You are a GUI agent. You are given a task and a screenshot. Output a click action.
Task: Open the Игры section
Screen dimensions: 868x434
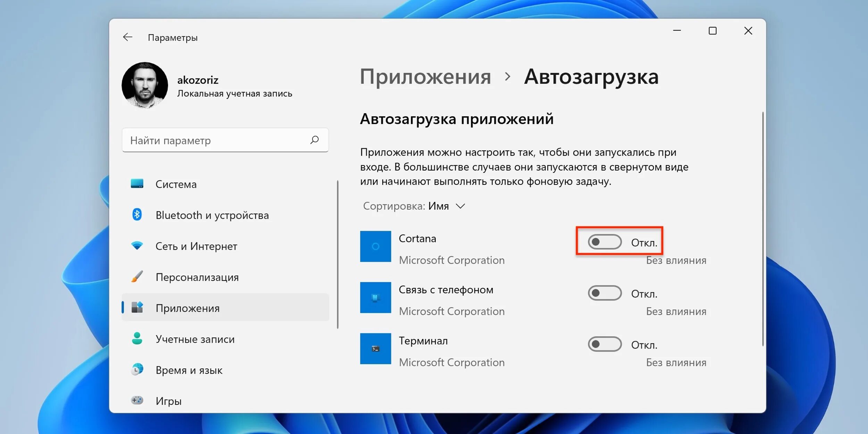pos(225,400)
